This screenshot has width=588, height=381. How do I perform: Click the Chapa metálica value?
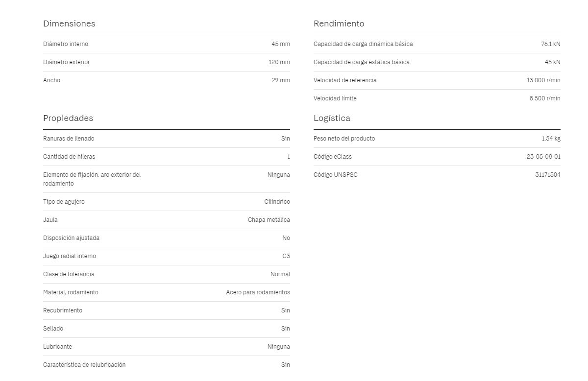coord(269,220)
